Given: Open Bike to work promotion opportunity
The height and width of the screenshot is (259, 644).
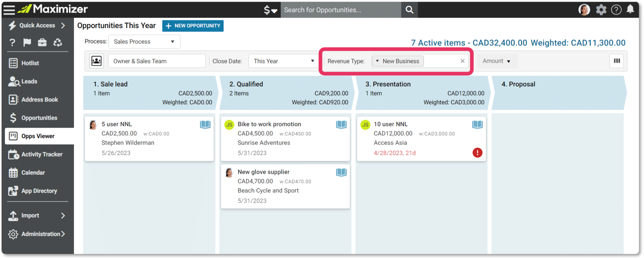Looking at the screenshot, I should click(x=285, y=139).
